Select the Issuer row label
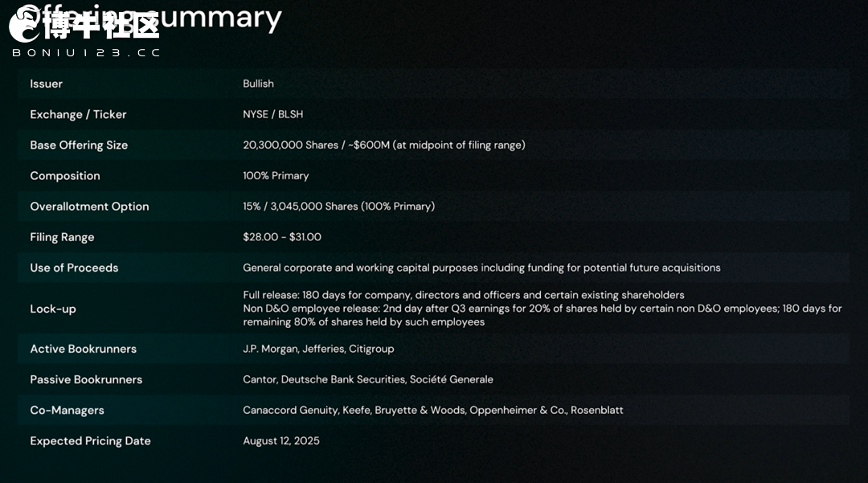Image resolution: width=868 pixels, height=483 pixels. point(46,84)
